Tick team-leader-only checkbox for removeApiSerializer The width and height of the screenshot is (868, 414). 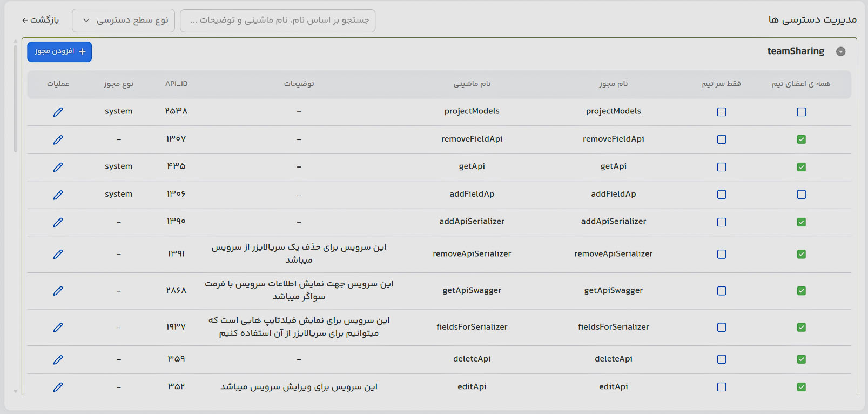click(721, 254)
